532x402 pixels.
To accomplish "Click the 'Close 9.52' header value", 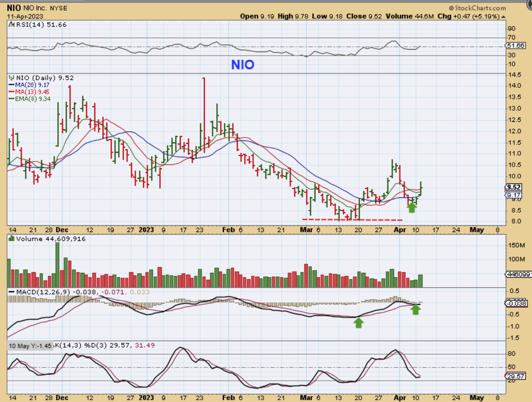I will click(365, 16).
